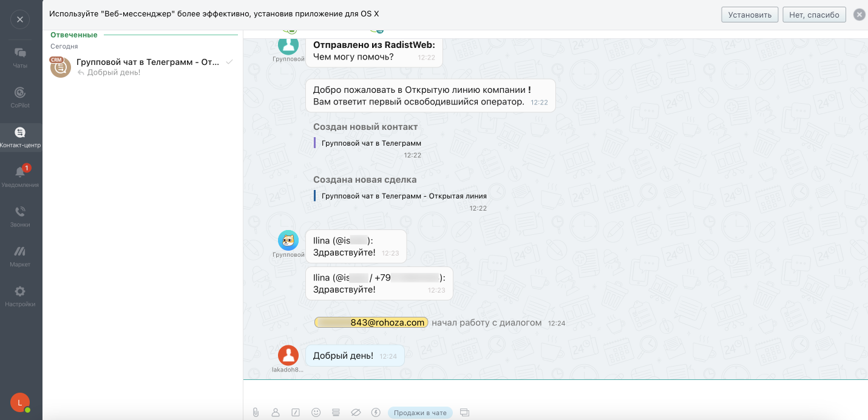
Task: Open the Чаты section in sidebar
Action: [20, 57]
